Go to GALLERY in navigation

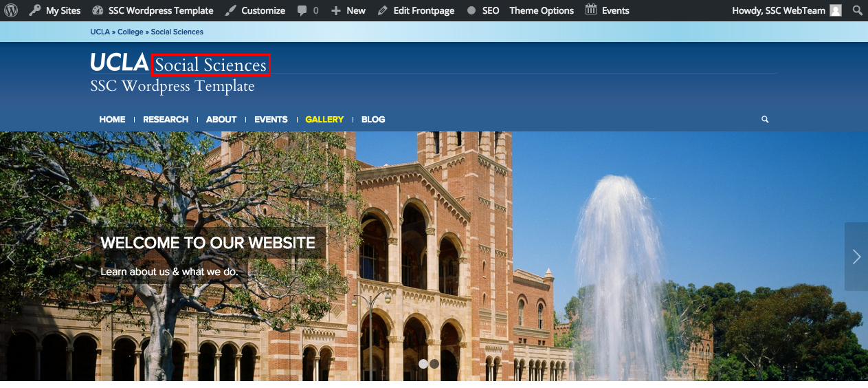[324, 119]
